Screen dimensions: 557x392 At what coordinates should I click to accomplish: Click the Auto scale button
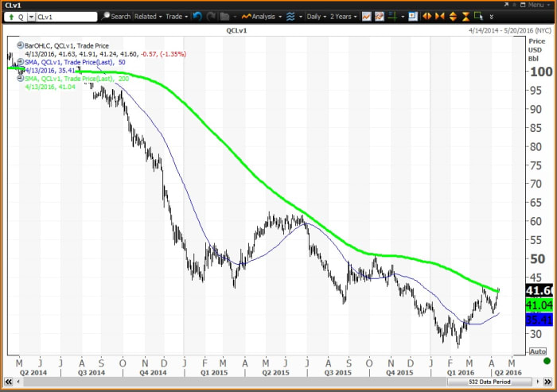point(537,351)
